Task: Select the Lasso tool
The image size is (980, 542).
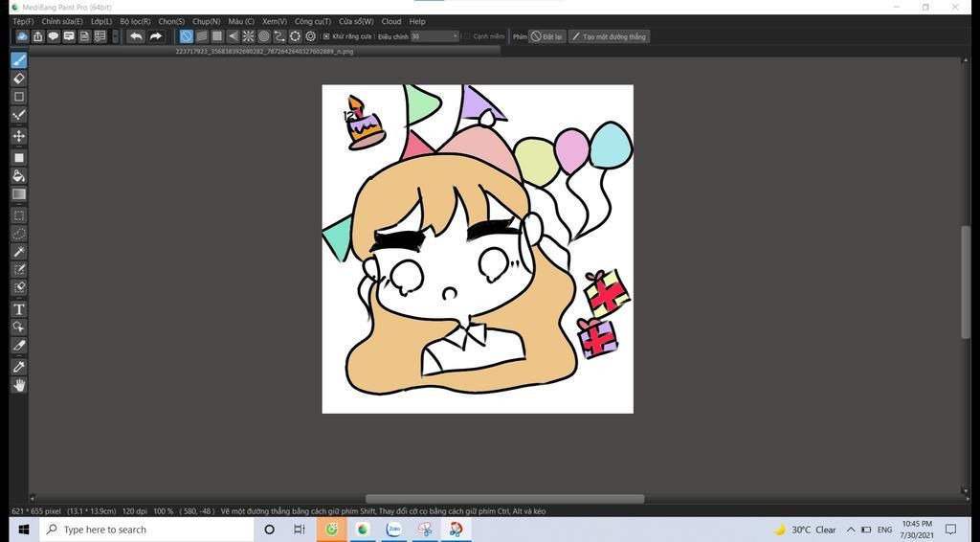Action: [19, 234]
